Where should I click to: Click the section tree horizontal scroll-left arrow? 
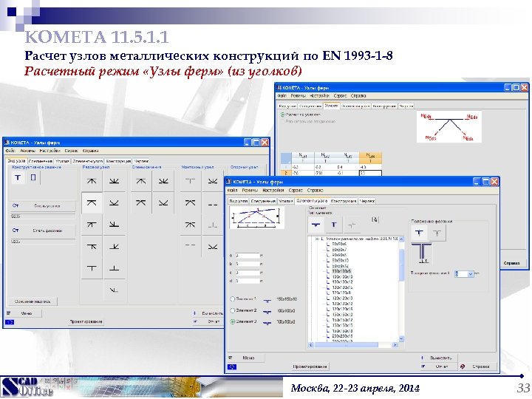(x=311, y=345)
